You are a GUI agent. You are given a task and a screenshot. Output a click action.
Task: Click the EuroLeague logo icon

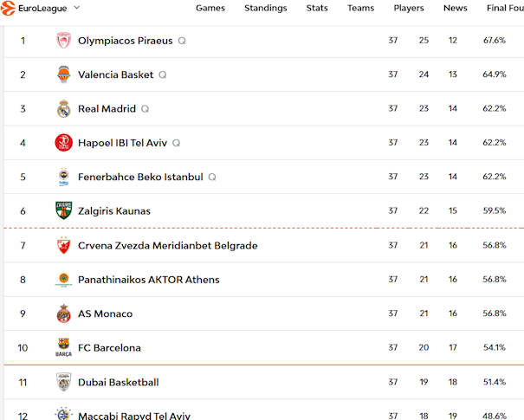pos(9,8)
